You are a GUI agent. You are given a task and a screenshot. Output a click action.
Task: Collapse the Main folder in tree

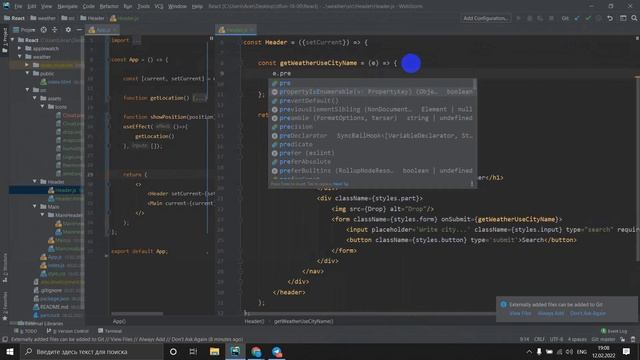(36, 207)
